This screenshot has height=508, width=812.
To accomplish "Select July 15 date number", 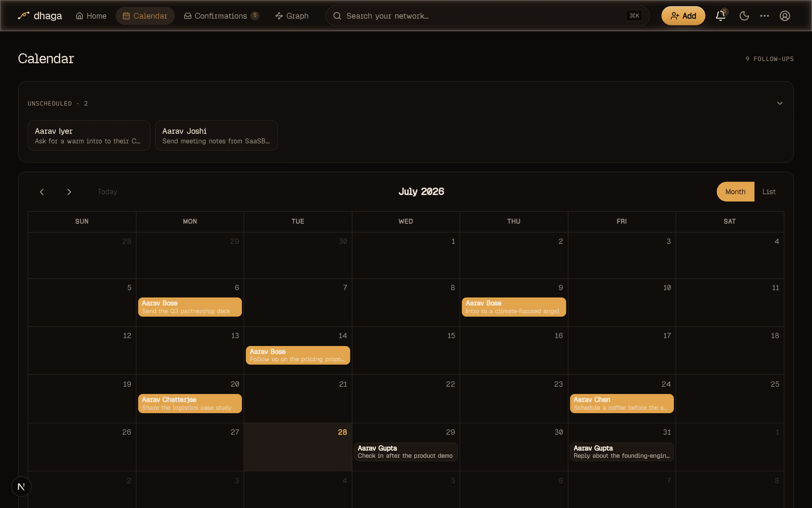I will [451, 336].
